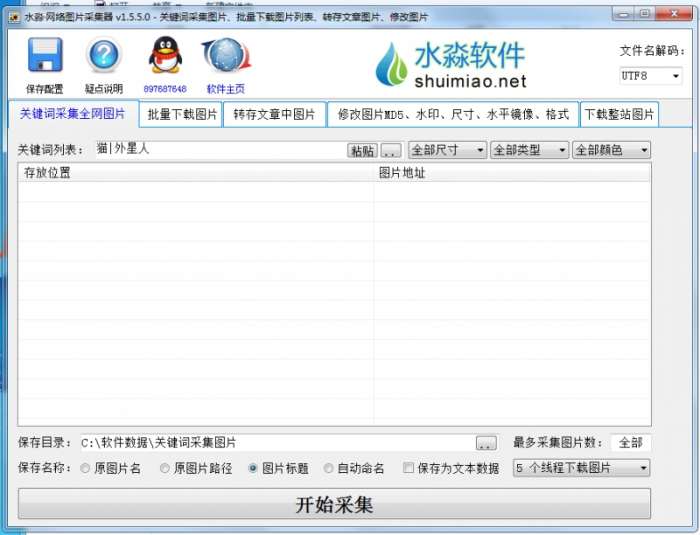Click the save directory browse button

click(486, 443)
